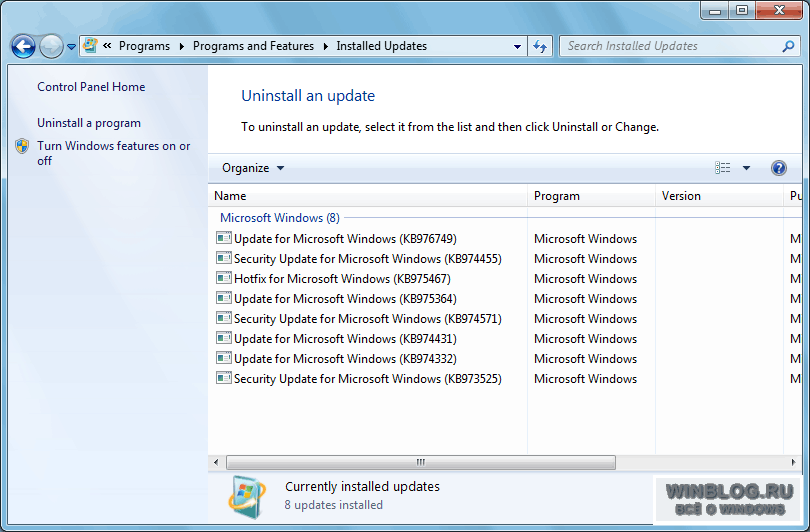810x532 pixels.
Task: Click '8 updates installed' status text
Action: (x=333, y=505)
